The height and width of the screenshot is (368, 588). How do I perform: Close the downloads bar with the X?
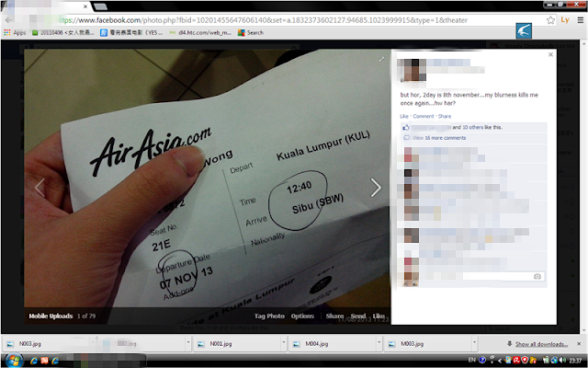pos(579,343)
